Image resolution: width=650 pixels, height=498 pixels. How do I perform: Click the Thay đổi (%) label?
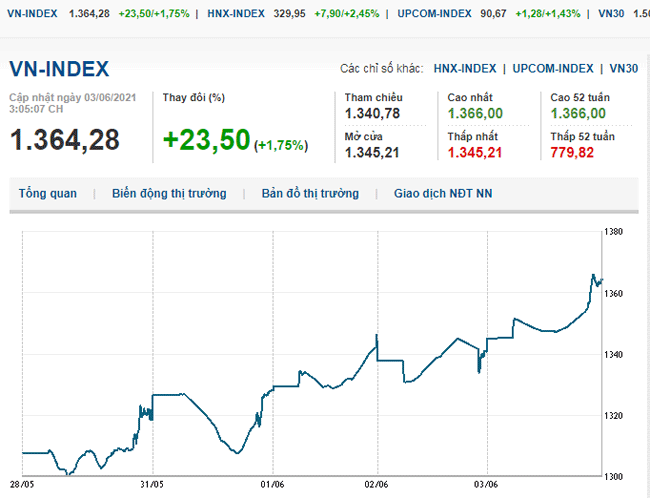point(194,98)
